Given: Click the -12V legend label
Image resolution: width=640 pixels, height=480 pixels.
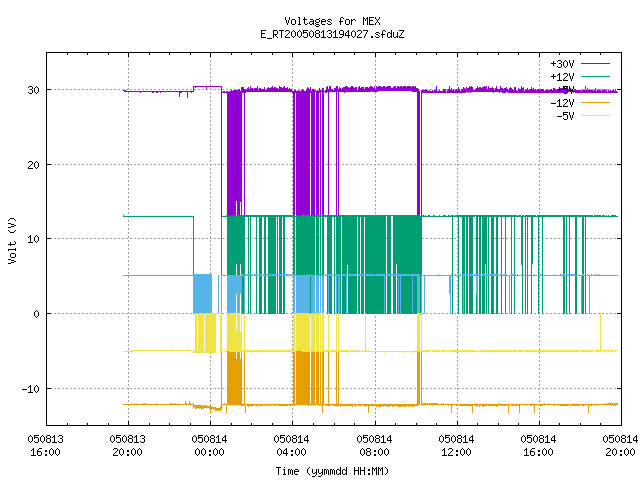Looking at the screenshot, I should (562, 103).
